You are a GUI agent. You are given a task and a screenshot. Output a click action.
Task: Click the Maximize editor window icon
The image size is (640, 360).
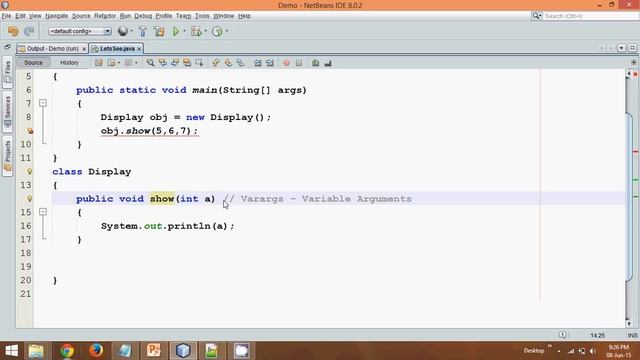click(x=632, y=48)
